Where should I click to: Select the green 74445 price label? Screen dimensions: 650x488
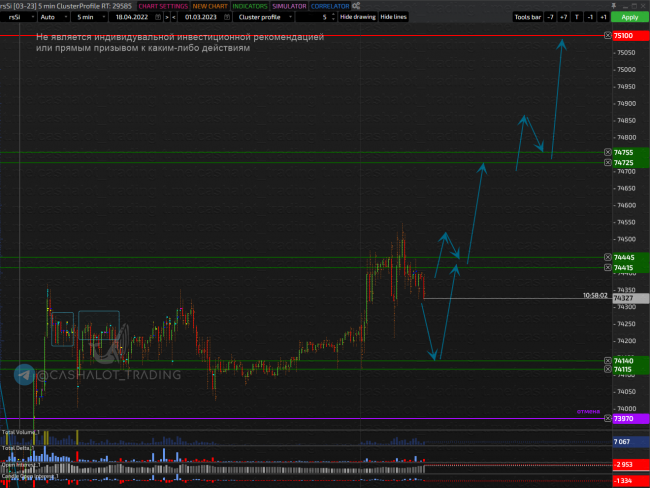coord(631,257)
